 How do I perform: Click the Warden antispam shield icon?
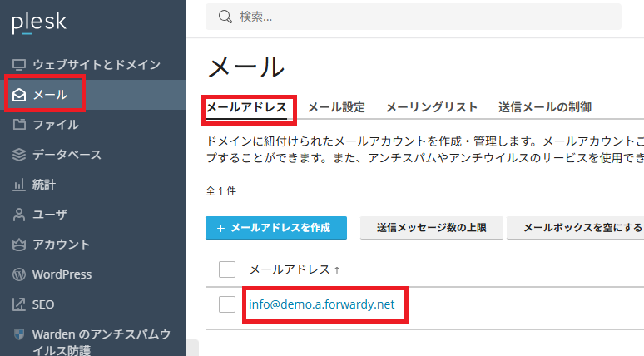(19, 334)
